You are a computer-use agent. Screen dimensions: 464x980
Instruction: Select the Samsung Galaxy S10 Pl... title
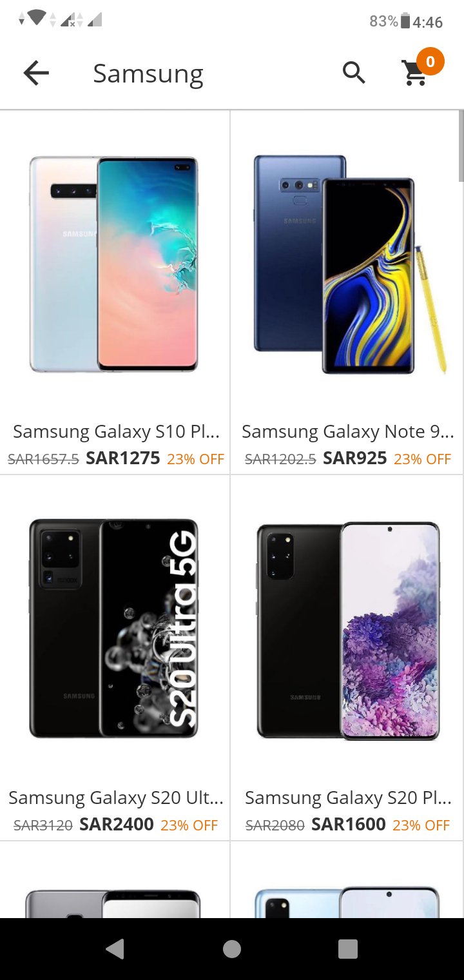pyautogui.click(x=117, y=431)
